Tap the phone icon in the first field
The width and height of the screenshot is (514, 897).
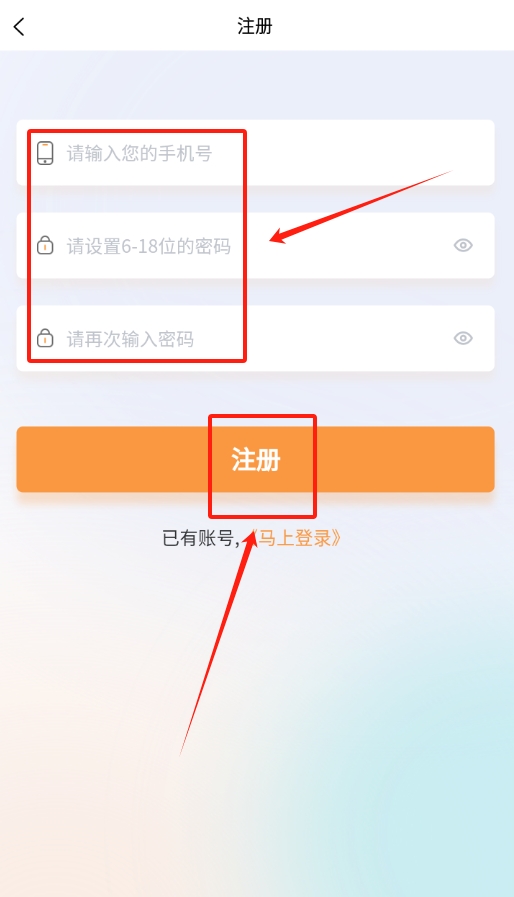click(45, 153)
